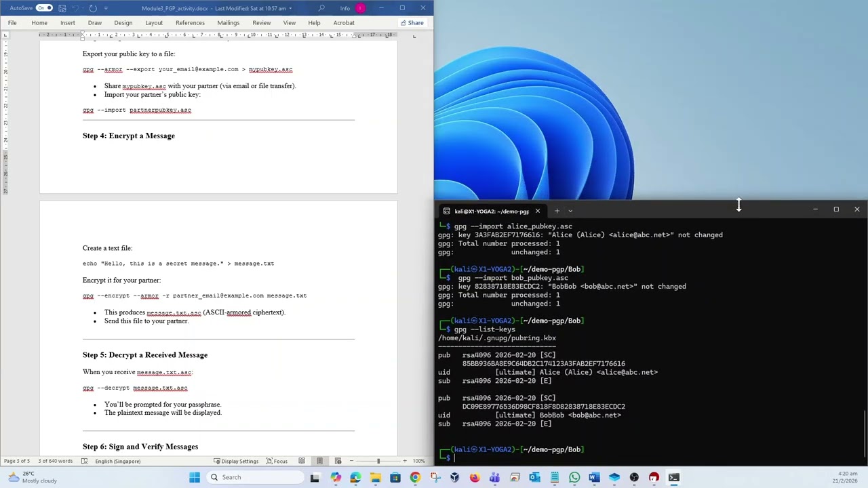Open the Windows Start menu
Image resolution: width=868 pixels, height=488 pixels.
pos(195,477)
